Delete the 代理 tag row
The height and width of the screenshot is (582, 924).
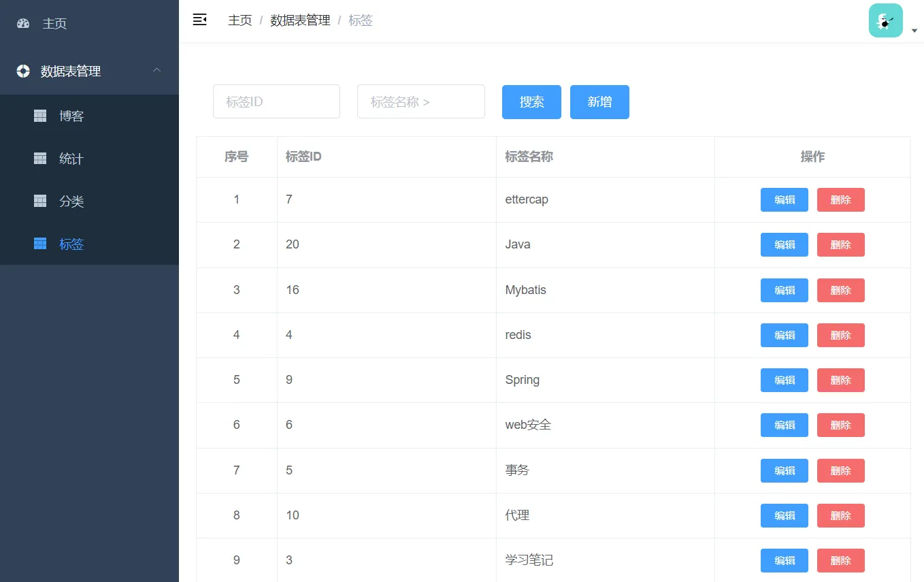841,515
